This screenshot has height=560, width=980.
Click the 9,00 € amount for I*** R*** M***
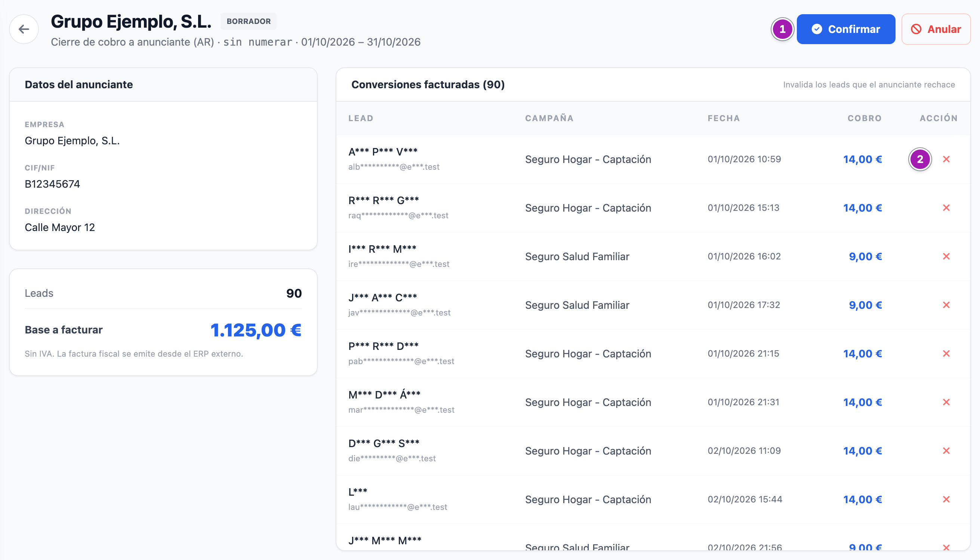(865, 256)
